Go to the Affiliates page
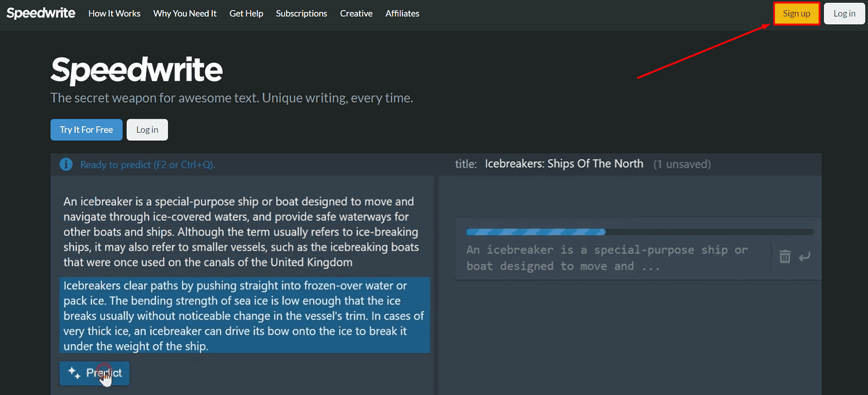868x395 pixels. coord(402,13)
